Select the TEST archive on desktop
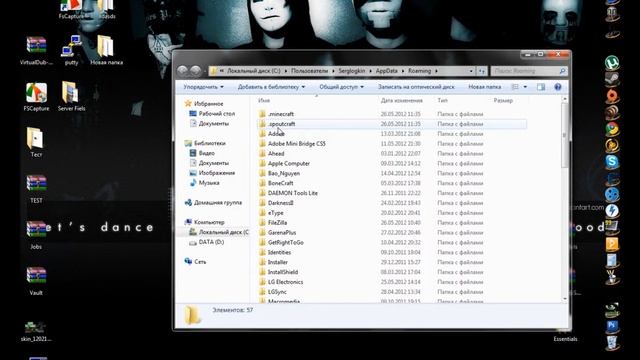 36,189
